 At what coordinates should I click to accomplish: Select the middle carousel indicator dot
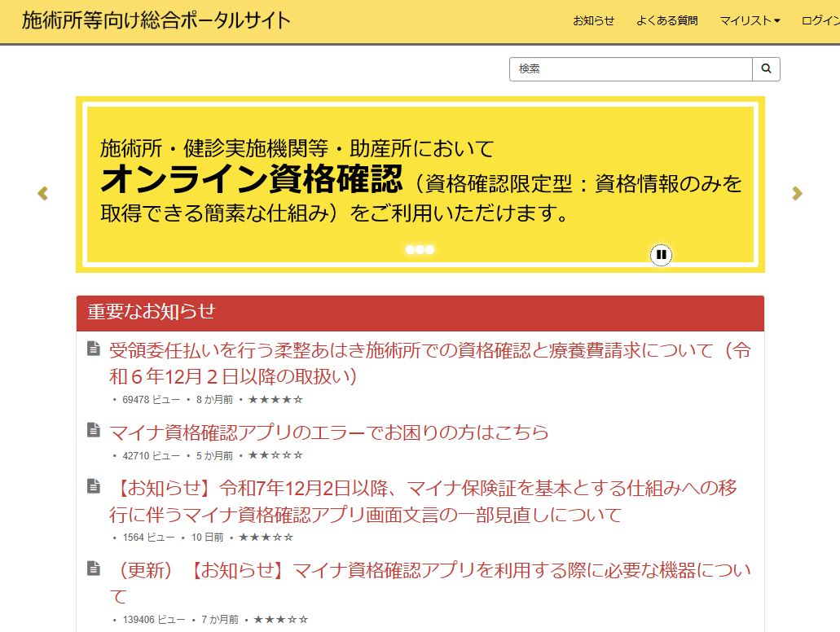(x=420, y=250)
